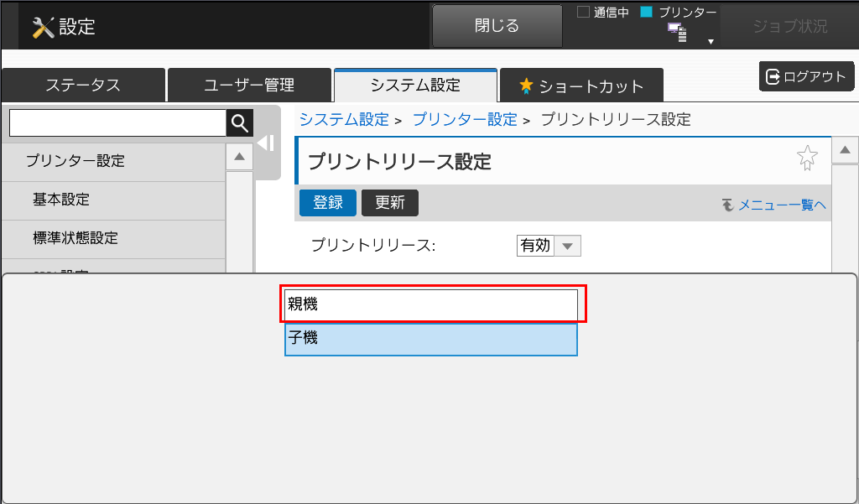859x504 pixels.
Task: Click the search magnifier icon
Action: coord(240,123)
